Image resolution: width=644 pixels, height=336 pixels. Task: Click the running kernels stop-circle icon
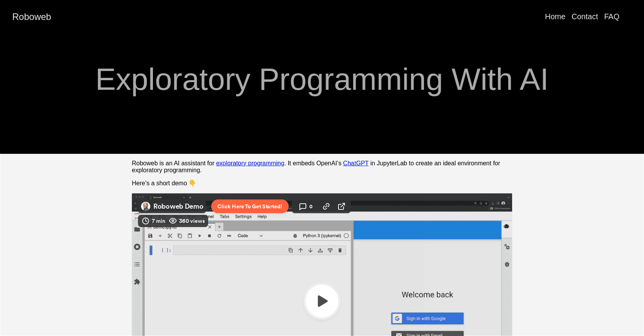[x=137, y=247]
